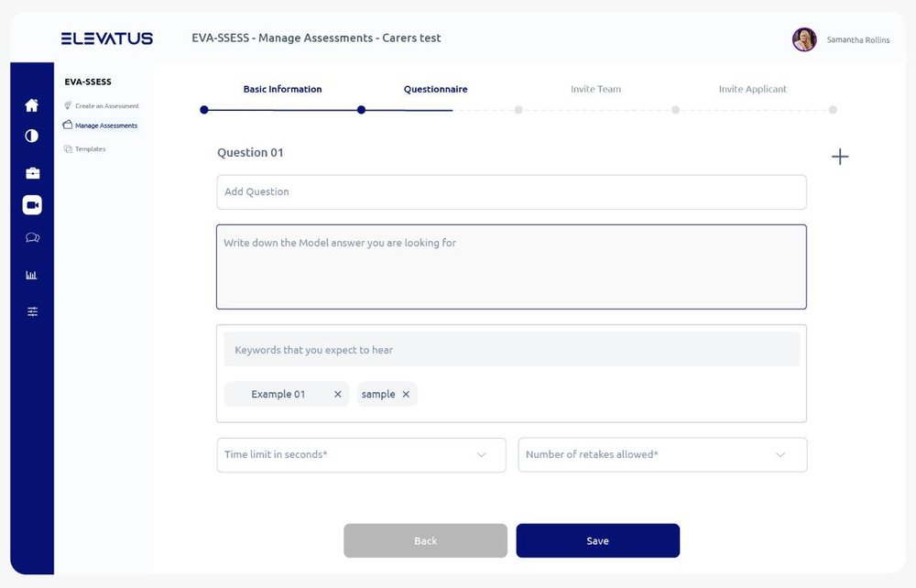The height and width of the screenshot is (588, 916).
Task: Open Create an Assessment in side menu
Action: tap(106, 106)
